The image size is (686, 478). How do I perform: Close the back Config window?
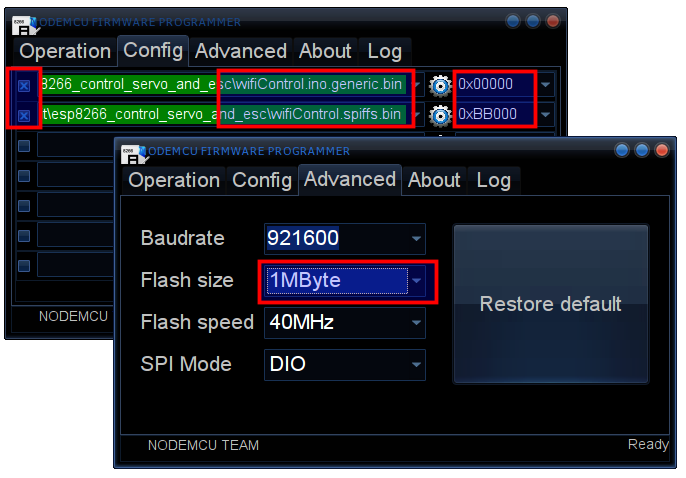tap(553, 21)
